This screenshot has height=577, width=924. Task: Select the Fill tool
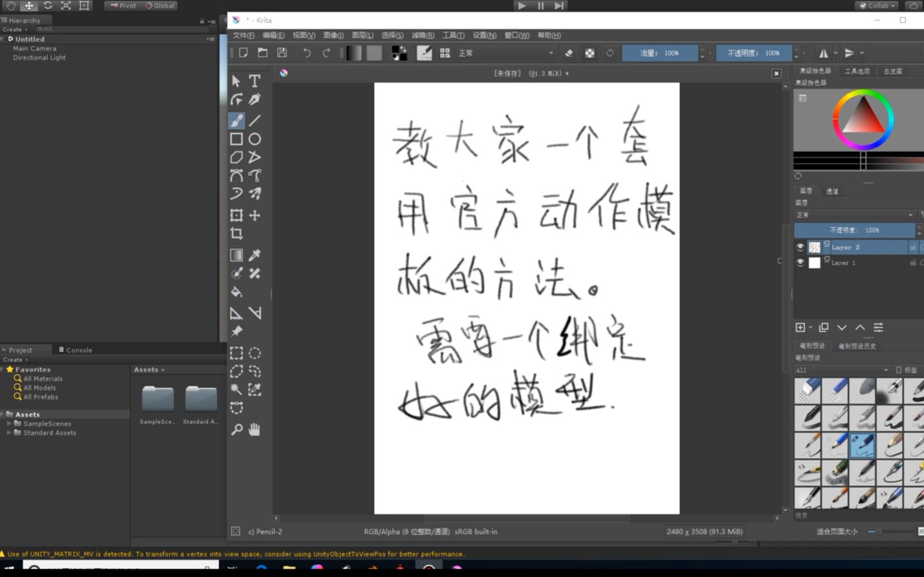[236, 292]
